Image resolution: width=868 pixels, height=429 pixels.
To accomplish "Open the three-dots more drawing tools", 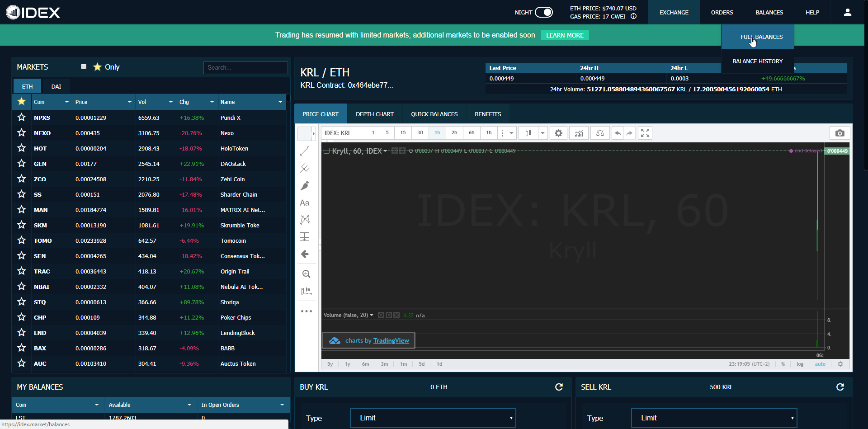I will [307, 311].
